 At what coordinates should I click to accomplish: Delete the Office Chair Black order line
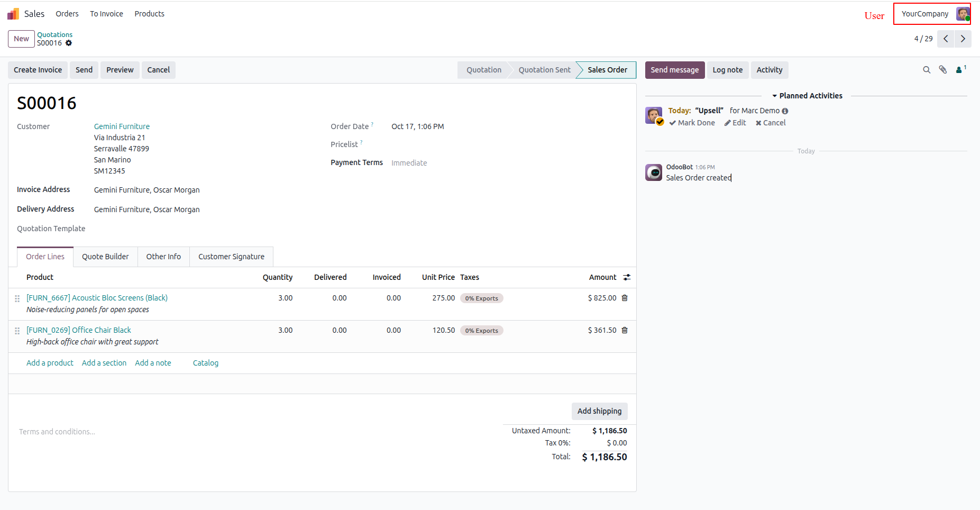625,330
